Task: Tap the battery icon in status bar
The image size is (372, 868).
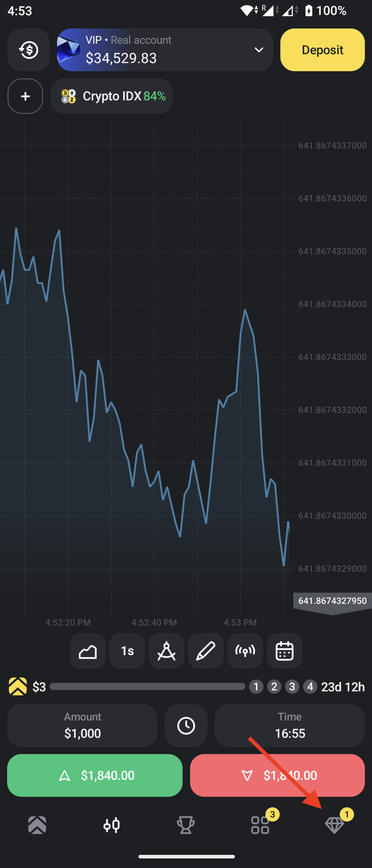Action: [x=309, y=11]
